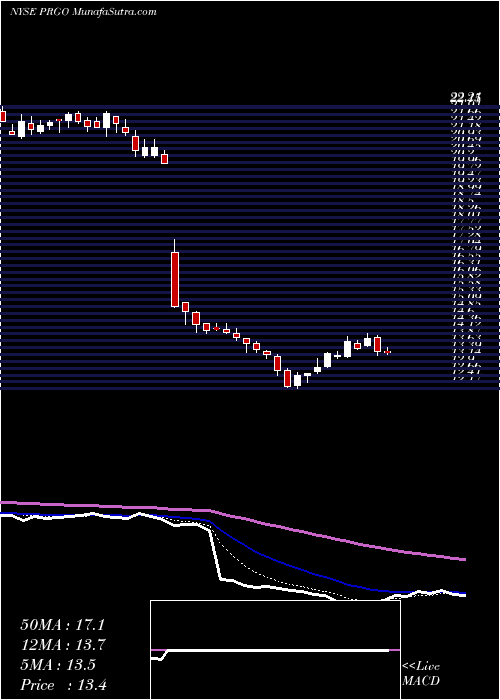Click the lowest red candlestick at chart bottom
500x700 pixels.
(288, 378)
